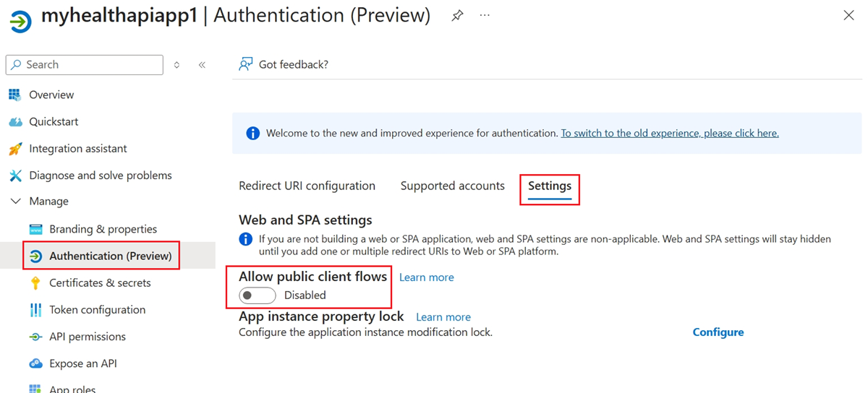Enable the Allow public client flows toggle
This screenshot has width=868, height=393.
[x=258, y=295]
